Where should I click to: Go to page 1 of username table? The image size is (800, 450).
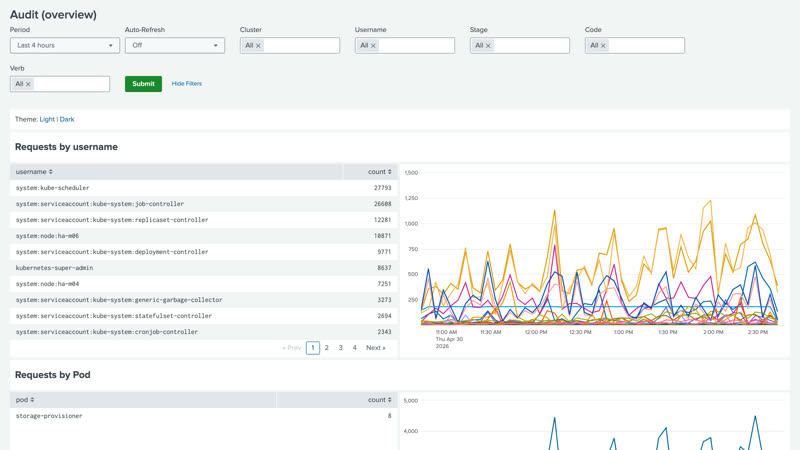[313, 348]
